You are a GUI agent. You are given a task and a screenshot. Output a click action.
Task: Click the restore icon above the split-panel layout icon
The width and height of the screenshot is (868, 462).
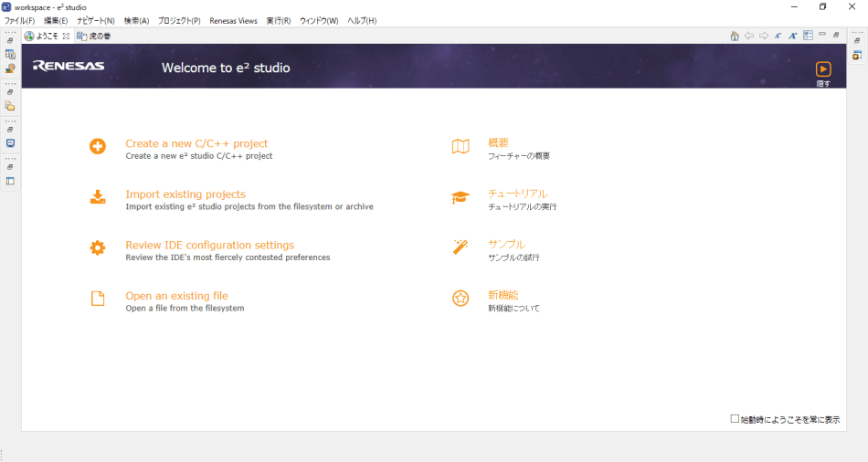(x=10, y=167)
